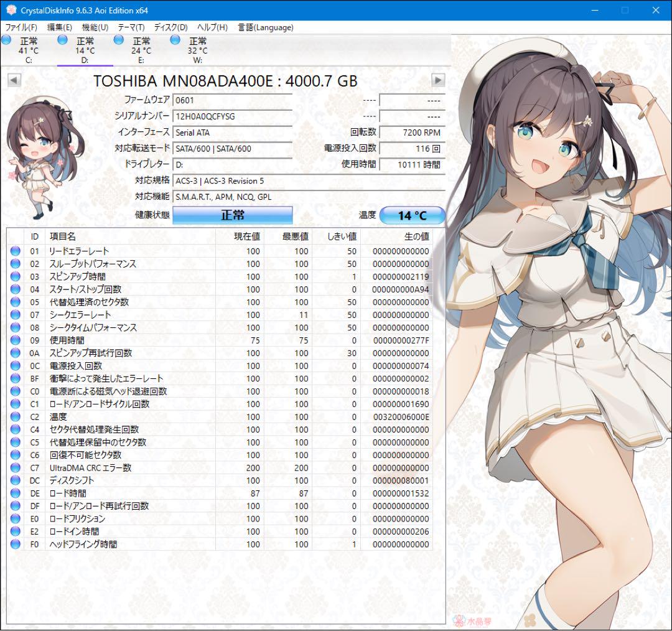Image resolution: width=672 pixels, height=631 pixels.
Task: Click status orb for C5 代替処理保留中のセクタ数
Action: click(16, 442)
